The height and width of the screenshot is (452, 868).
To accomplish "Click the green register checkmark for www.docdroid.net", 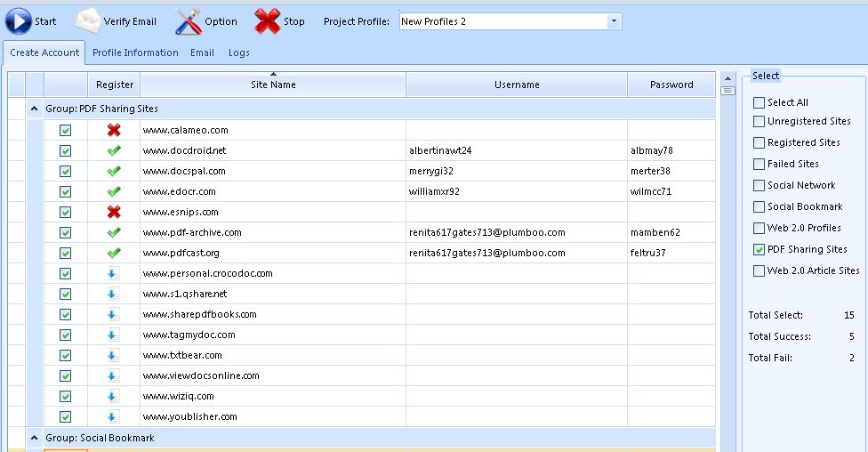I will pos(114,150).
